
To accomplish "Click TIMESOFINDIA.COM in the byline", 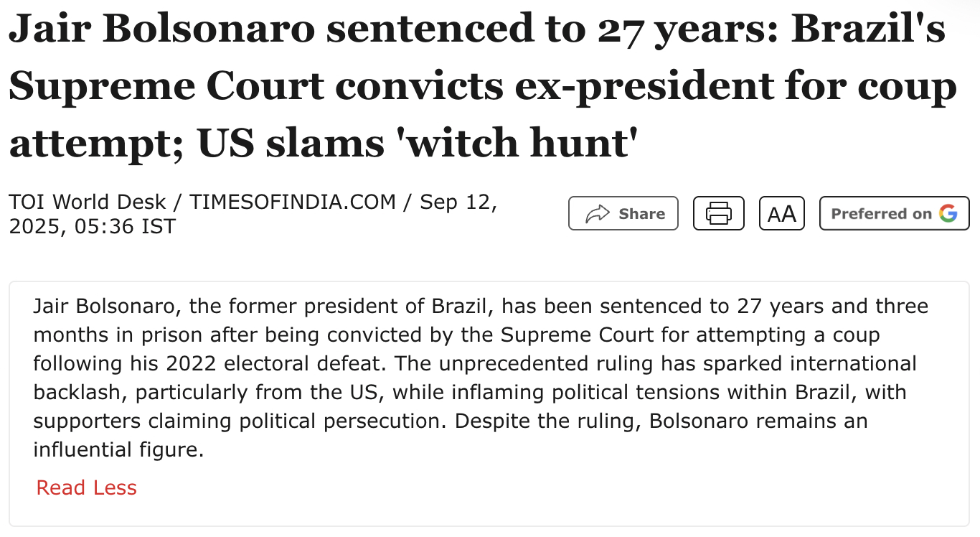I will point(293,202).
